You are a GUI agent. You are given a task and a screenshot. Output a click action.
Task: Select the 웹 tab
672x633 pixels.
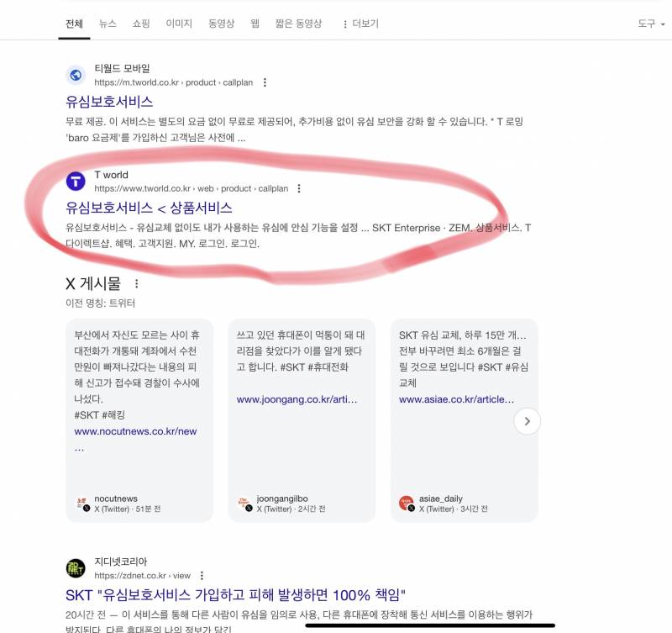tap(255, 24)
